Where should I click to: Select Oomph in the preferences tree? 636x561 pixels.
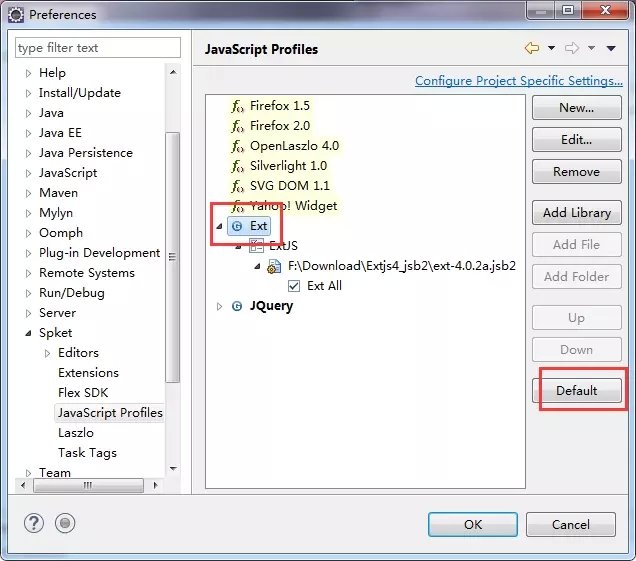click(x=61, y=233)
